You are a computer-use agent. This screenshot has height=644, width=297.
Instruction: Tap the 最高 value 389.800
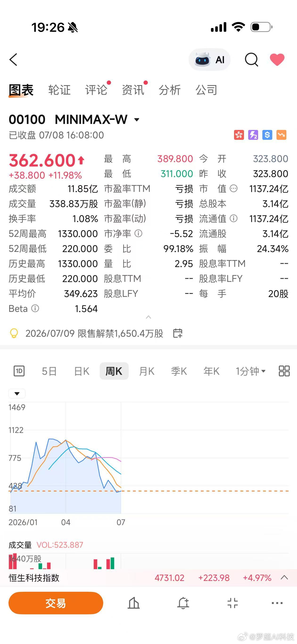pyautogui.click(x=175, y=159)
